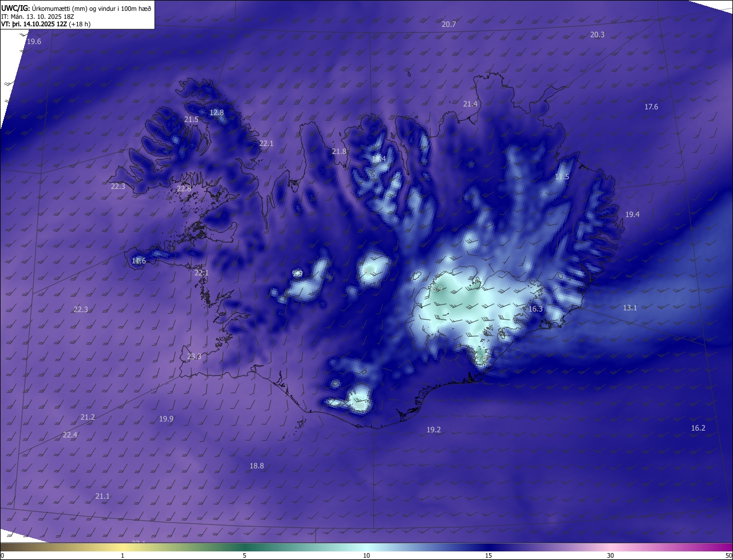Click the valid time line 'VT: þri. 14.10.2025 12Z'
The width and height of the screenshot is (733, 560).
click(x=35, y=24)
